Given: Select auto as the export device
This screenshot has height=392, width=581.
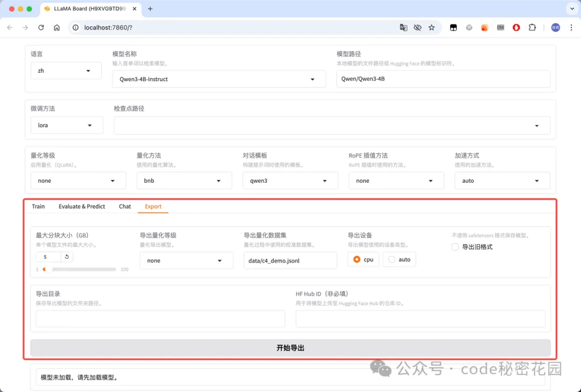Looking at the screenshot, I should coord(399,259).
